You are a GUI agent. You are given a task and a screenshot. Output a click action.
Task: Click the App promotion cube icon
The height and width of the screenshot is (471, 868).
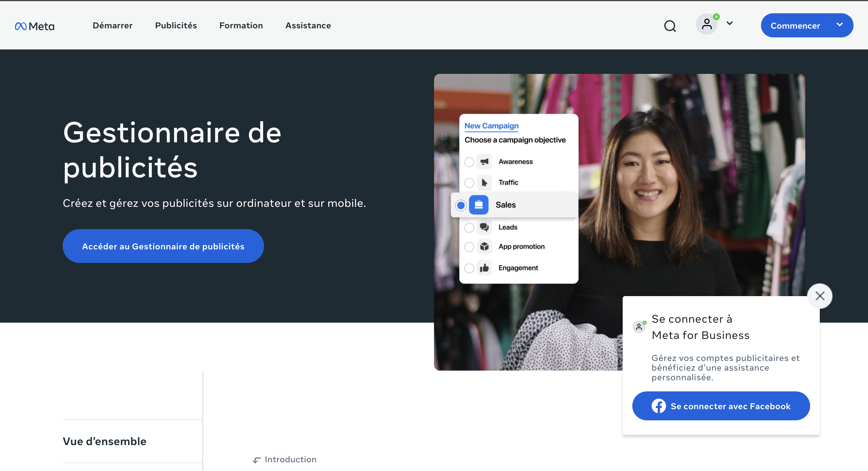[484, 246]
